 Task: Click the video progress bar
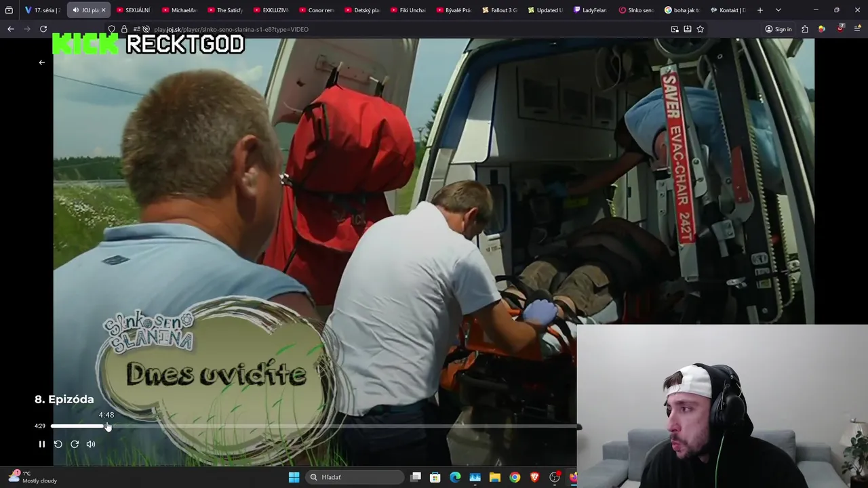(315, 426)
